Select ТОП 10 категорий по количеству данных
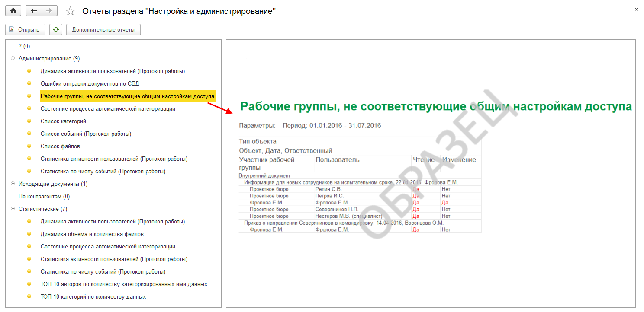The height and width of the screenshot is (312, 644). coord(93,296)
